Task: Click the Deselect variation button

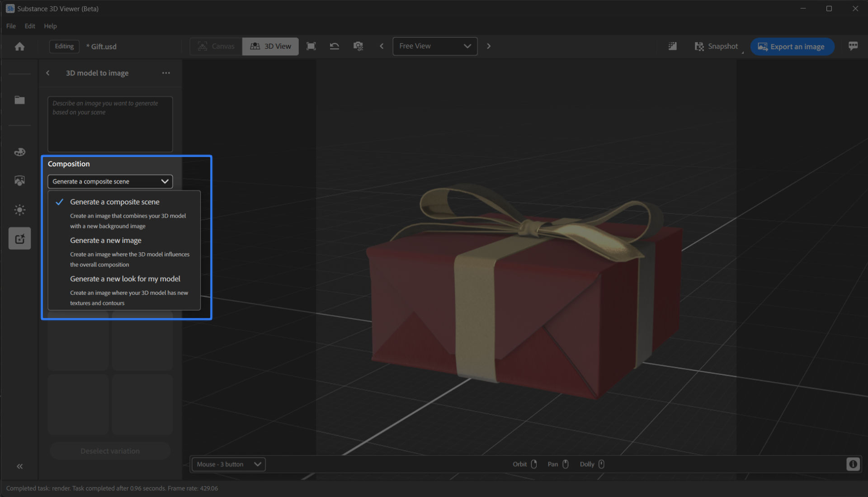Action: point(110,450)
